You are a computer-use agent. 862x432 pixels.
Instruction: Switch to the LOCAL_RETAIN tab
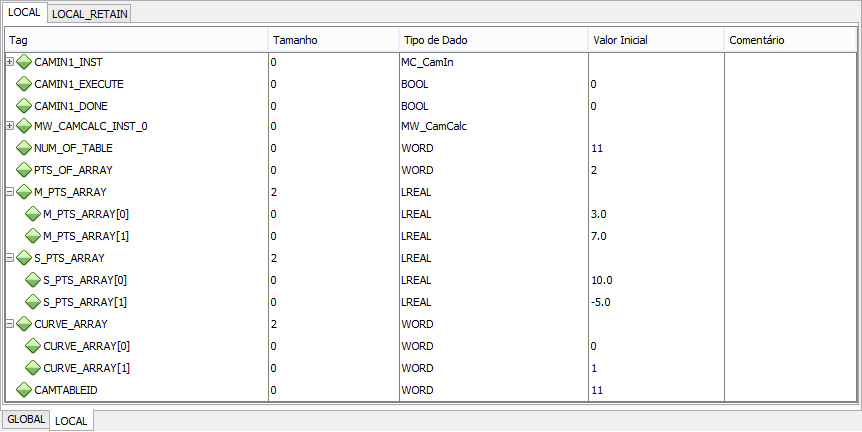click(89, 14)
